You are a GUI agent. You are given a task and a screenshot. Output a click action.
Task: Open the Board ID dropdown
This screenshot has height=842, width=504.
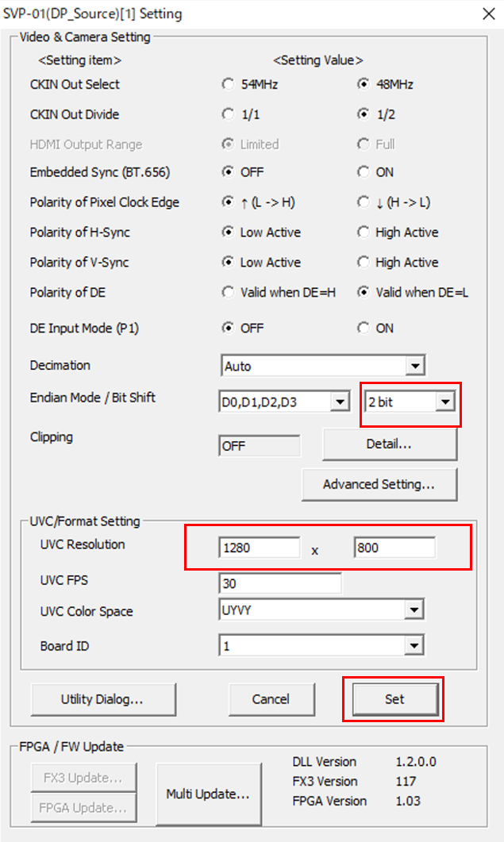point(414,646)
